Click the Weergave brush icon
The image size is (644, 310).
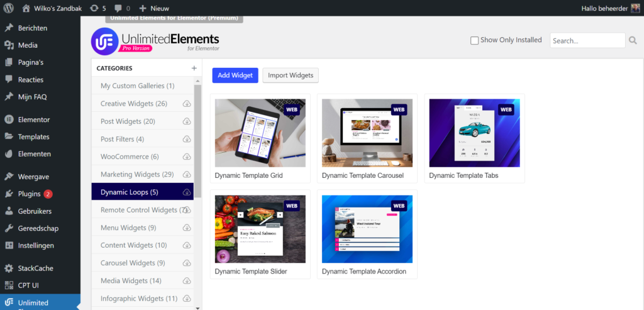9,177
